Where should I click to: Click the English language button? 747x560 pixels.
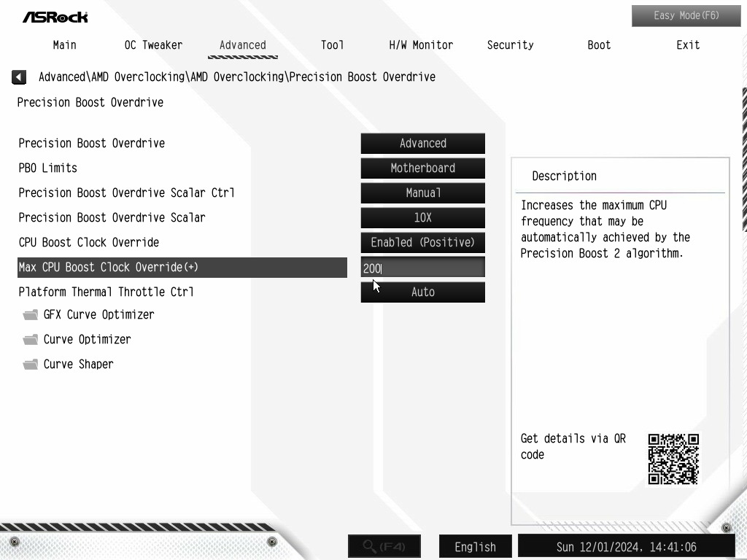pyautogui.click(x=476, y=547)
